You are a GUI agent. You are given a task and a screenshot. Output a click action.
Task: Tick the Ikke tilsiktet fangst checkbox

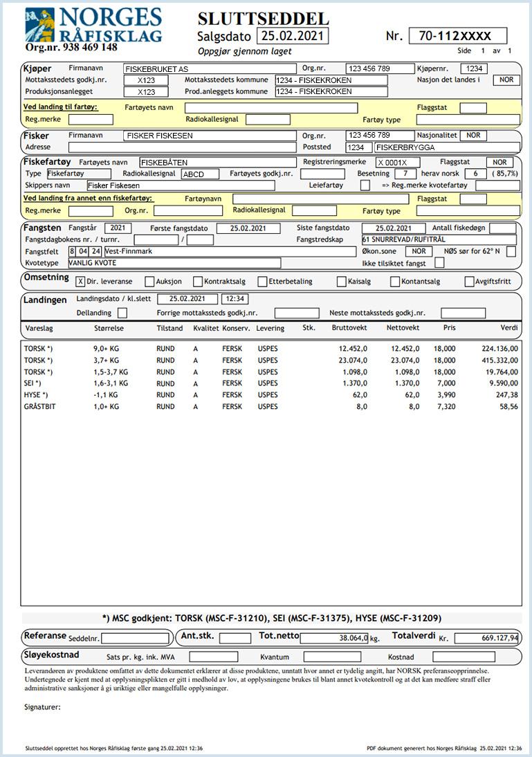[439, 263]
